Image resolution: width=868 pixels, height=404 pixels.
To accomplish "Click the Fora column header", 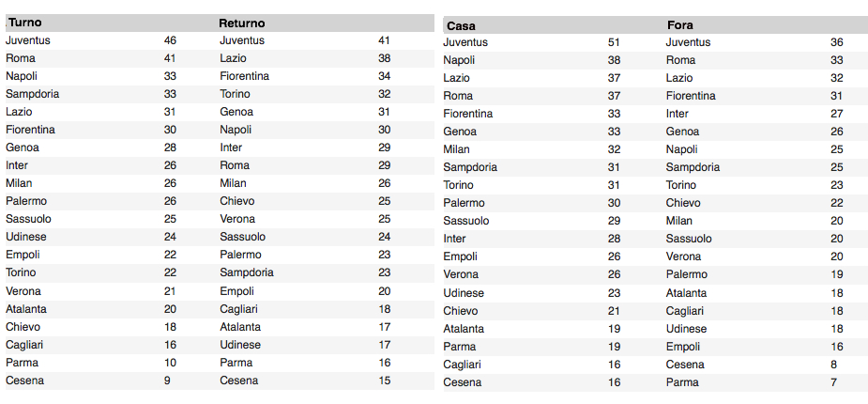I will (x=680, y=25).
